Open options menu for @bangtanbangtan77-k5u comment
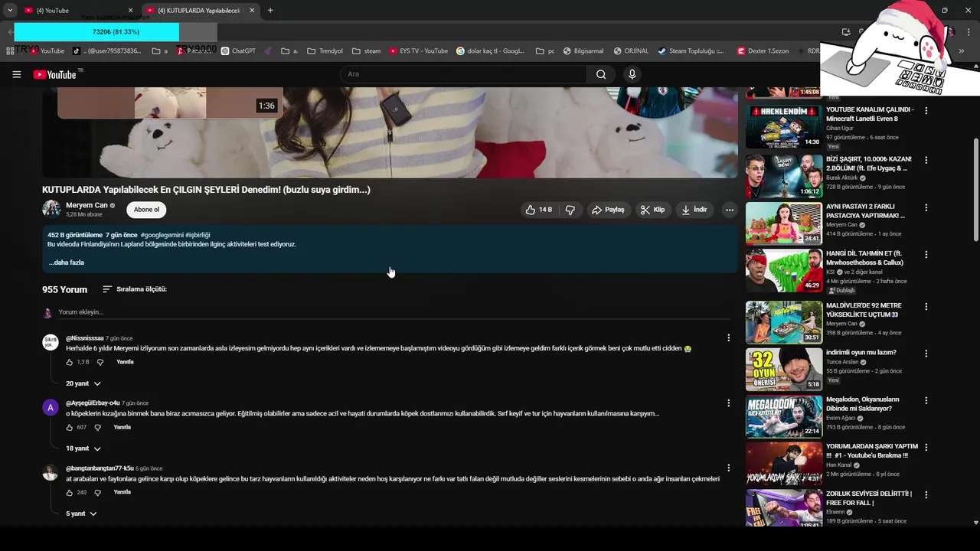Image resolution: width=980 pixels, height=551 pixels. pyautogui.click(x=728, y=468)
